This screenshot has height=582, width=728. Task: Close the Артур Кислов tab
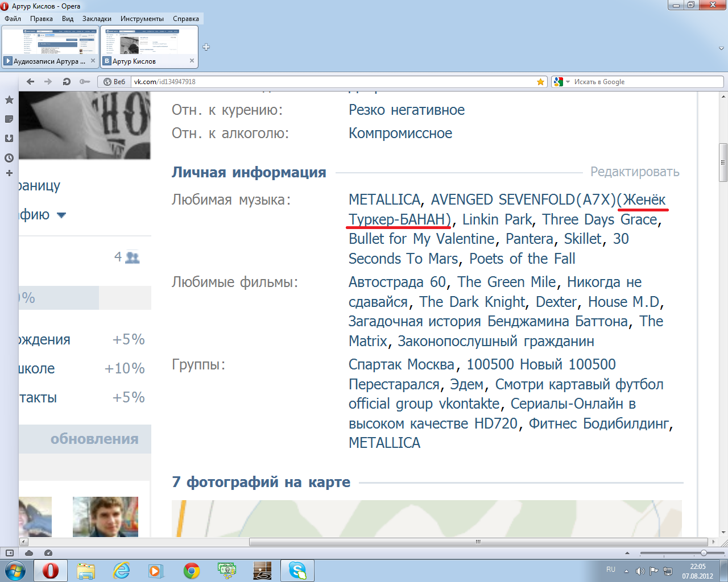click(x=192, y=61)
